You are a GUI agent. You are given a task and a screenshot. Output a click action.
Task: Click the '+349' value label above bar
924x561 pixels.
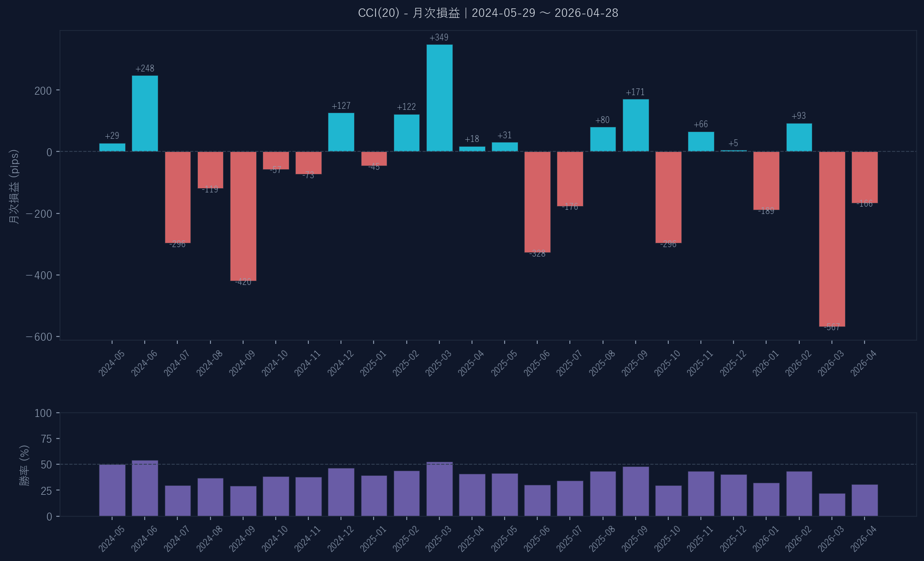point(439,37)
